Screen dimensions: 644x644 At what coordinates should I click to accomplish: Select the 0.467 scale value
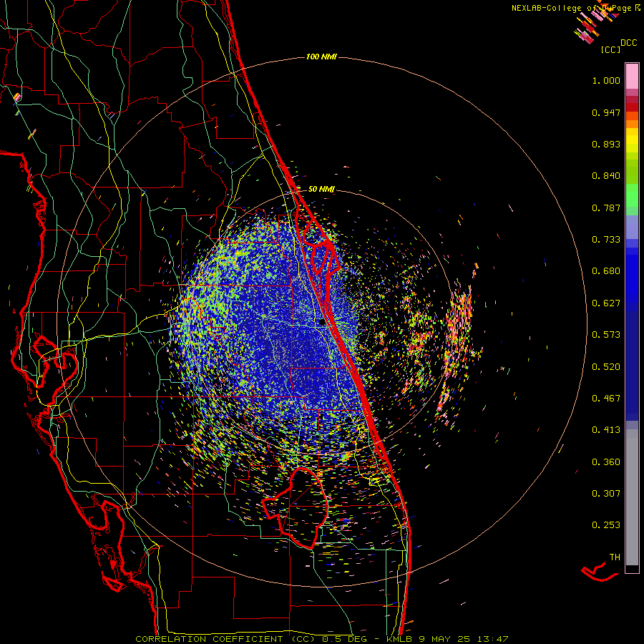click(606, 399)
